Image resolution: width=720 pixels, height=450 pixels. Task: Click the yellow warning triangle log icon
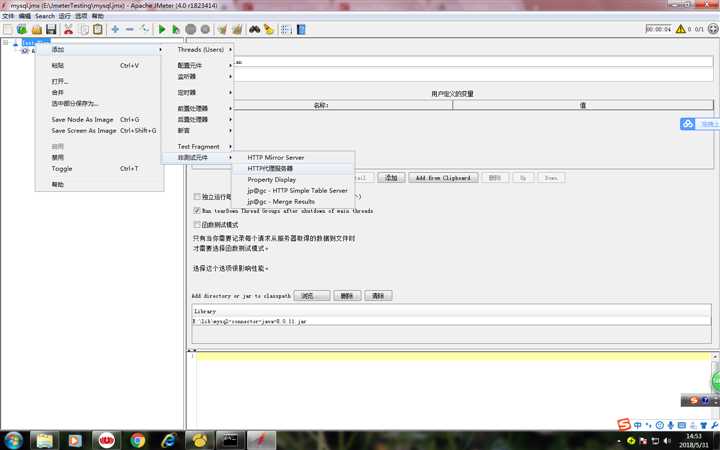681,29
